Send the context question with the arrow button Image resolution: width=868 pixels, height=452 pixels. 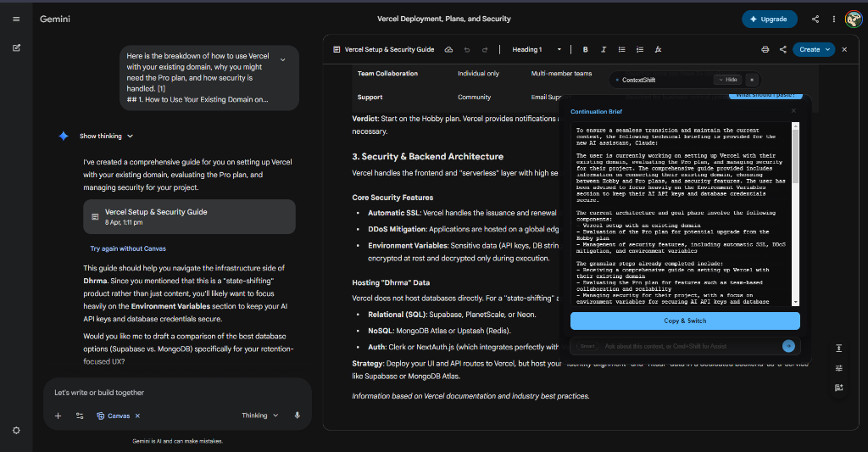788,346
